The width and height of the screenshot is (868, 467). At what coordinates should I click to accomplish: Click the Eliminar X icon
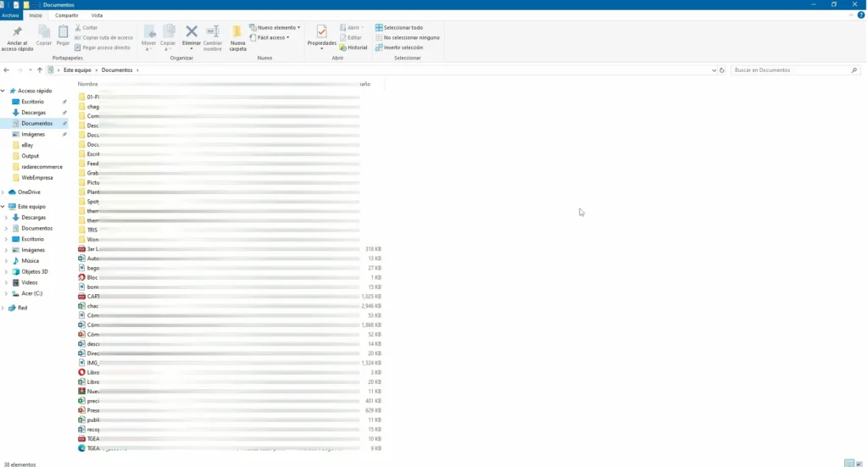point(192,31)
